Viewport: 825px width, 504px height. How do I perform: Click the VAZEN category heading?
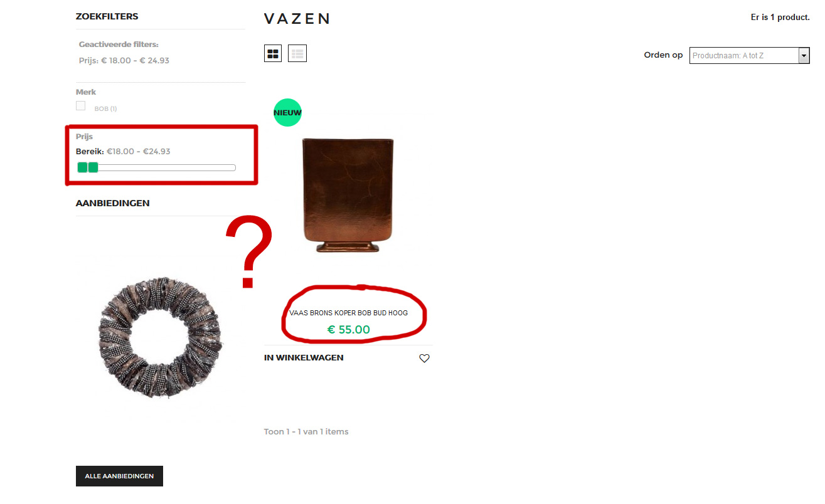(x=297, y=18)
